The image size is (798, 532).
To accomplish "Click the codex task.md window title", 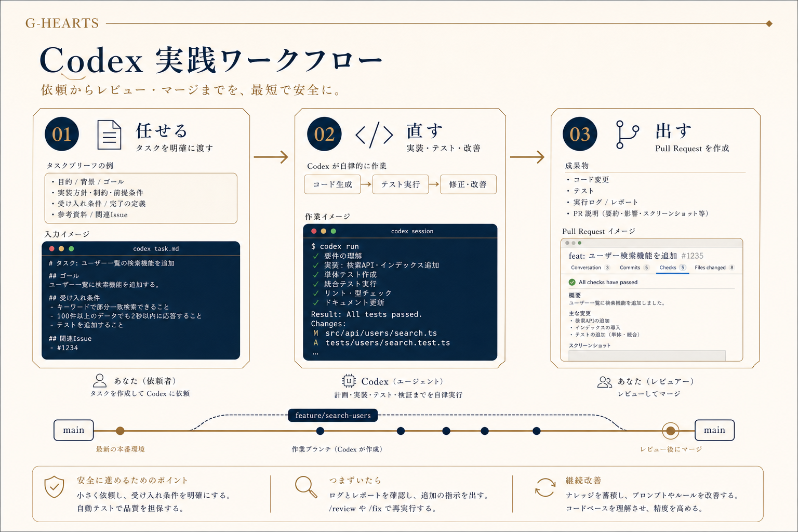I will (156, 249).
